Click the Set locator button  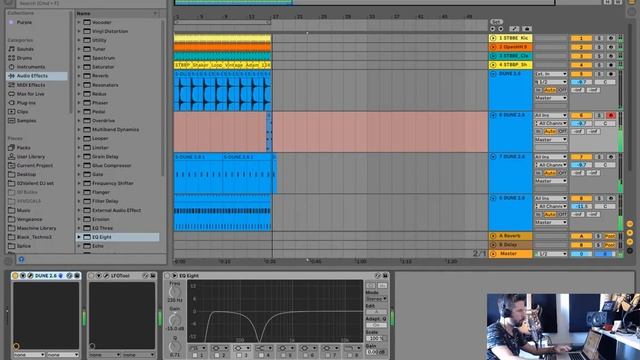coord(496,22)
